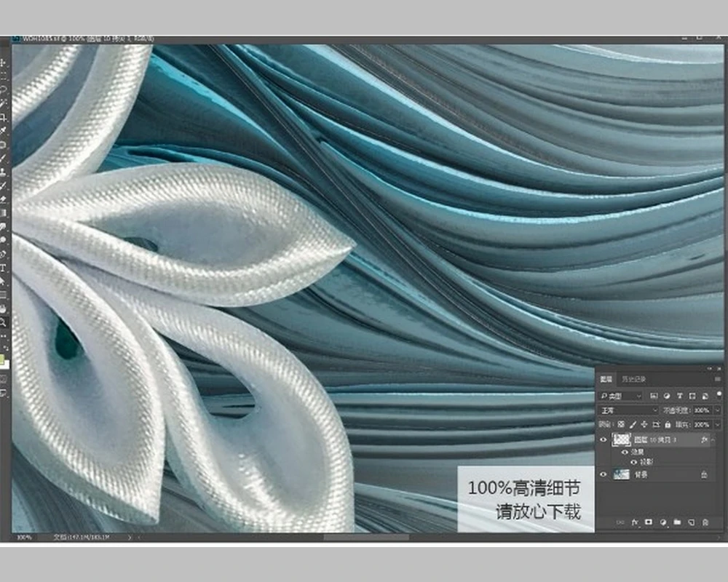Create a new layer
The image size is (728, 582).
click(x=692, y=522)
